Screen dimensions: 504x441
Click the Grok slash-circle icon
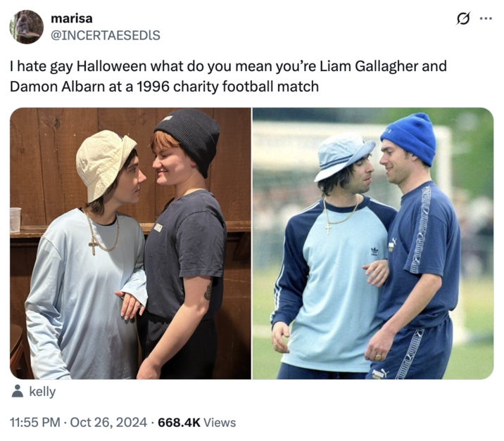point(463,18)
